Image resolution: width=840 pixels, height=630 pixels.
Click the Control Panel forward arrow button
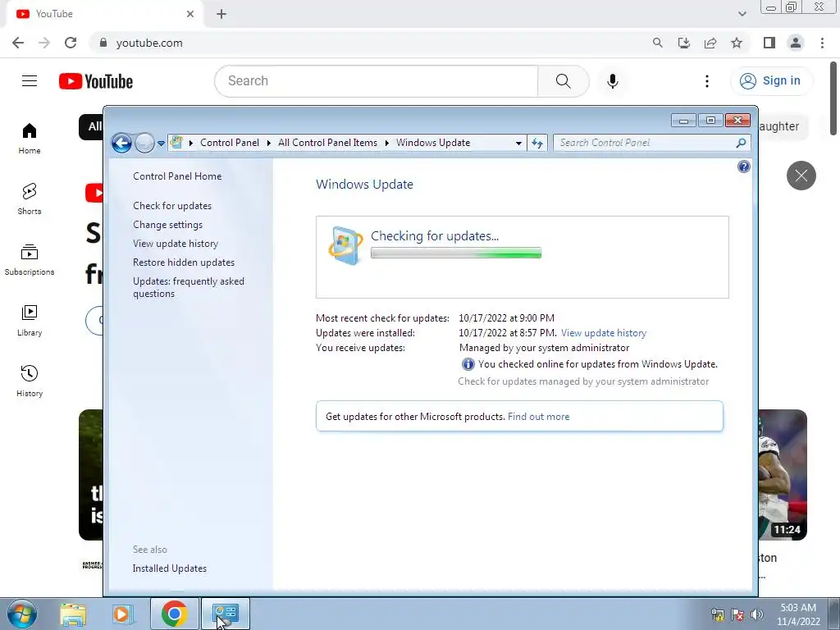tap(144, 143)
